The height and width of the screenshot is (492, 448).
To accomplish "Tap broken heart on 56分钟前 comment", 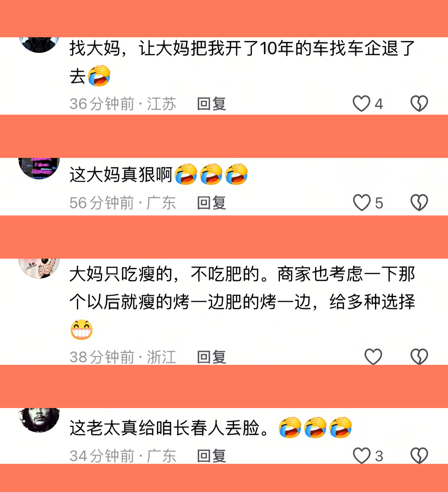I will point(419,203).
